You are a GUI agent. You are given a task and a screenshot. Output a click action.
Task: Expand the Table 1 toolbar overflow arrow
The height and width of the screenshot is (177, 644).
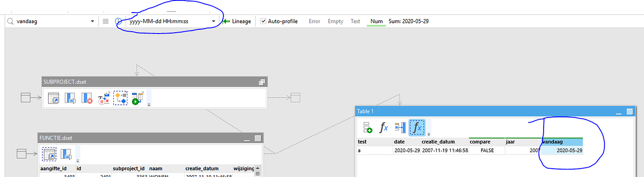tap(428, 134)
